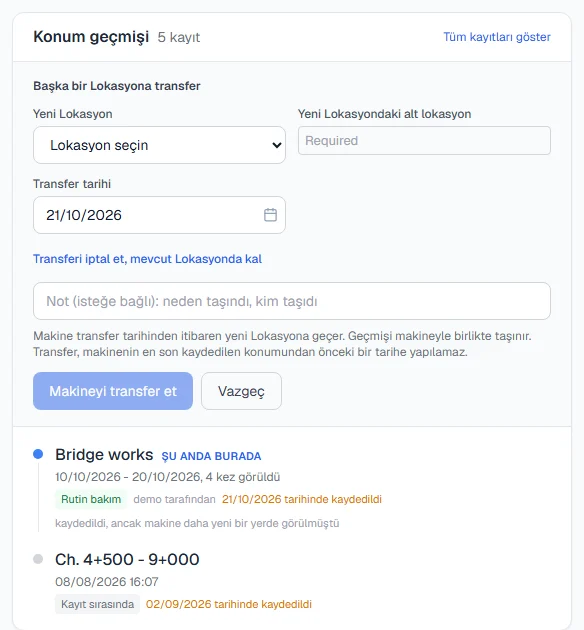Screen dimensions: 584x630
Task: Click the Yeni Lokasyondaki alt lokasyon field
Action: pos(424,141)
